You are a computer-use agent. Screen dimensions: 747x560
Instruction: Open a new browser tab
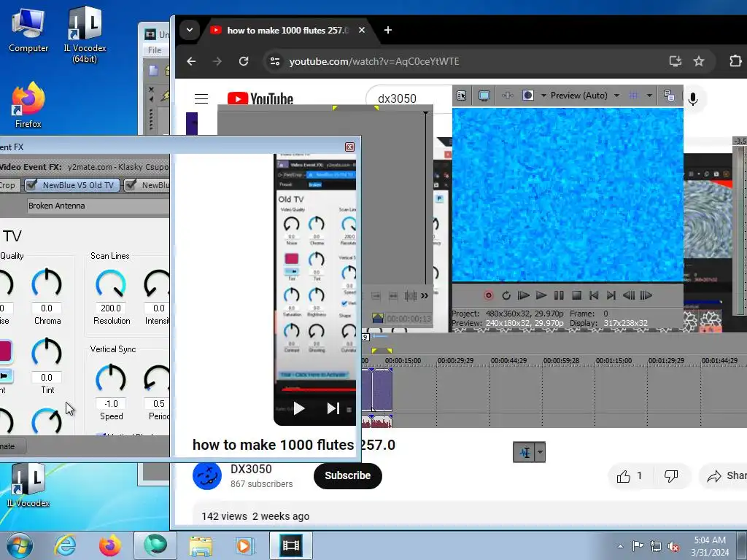388,30
